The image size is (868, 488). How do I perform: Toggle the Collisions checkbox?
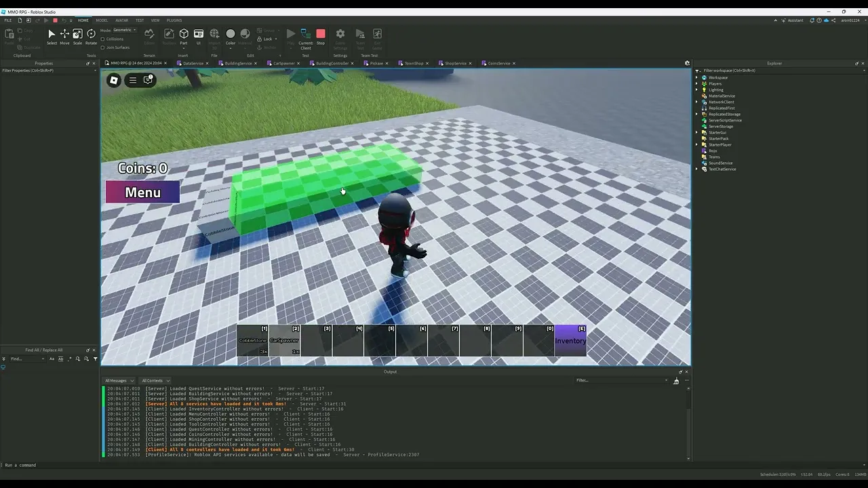coord(102,39)
